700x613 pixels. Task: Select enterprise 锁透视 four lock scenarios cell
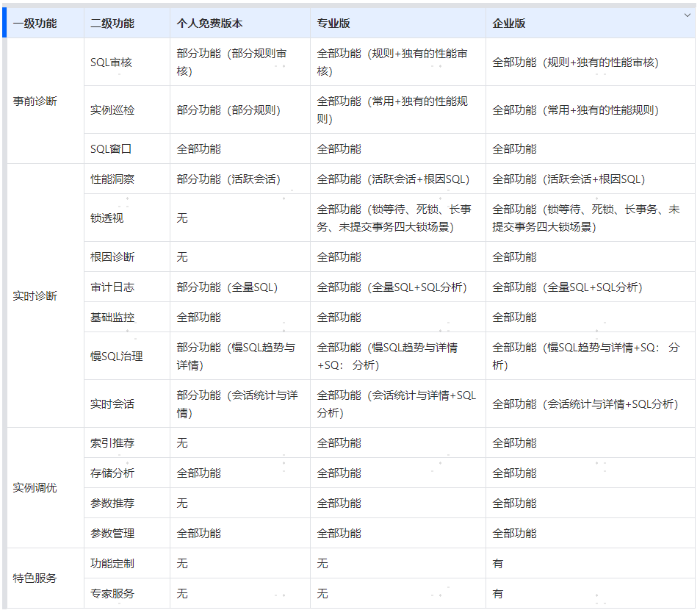[x=590, y=218]
